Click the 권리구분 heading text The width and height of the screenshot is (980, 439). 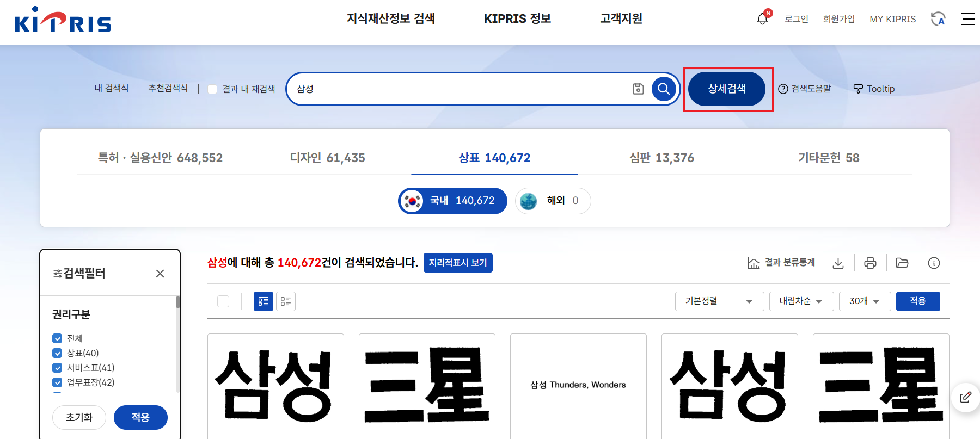point(71,314)
